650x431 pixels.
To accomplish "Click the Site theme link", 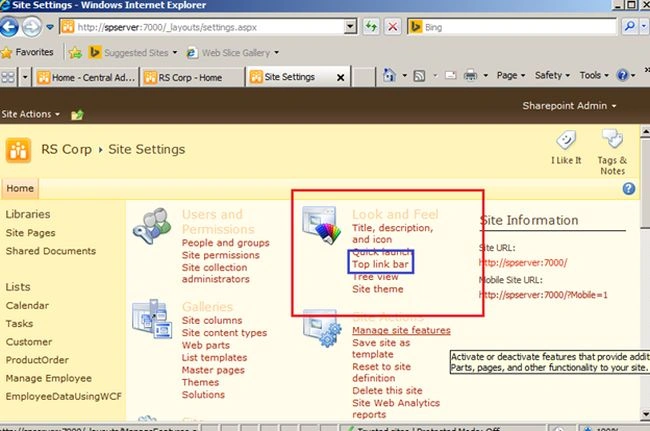I will [x=378, y=289].
